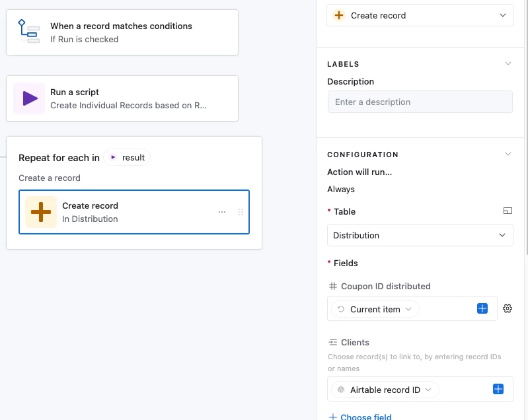This screenshot has height=420, width=528.
Task: Click the expand table icon next to Table
Action: [508, 211]
